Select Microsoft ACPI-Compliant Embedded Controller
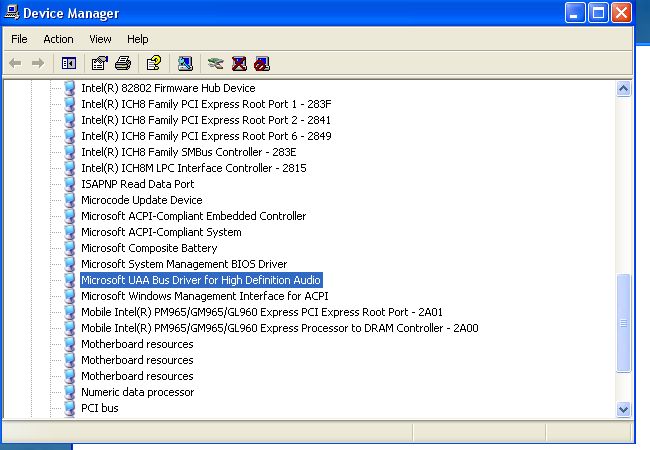This screenshot has height=450, width=650. pos(193,216)
